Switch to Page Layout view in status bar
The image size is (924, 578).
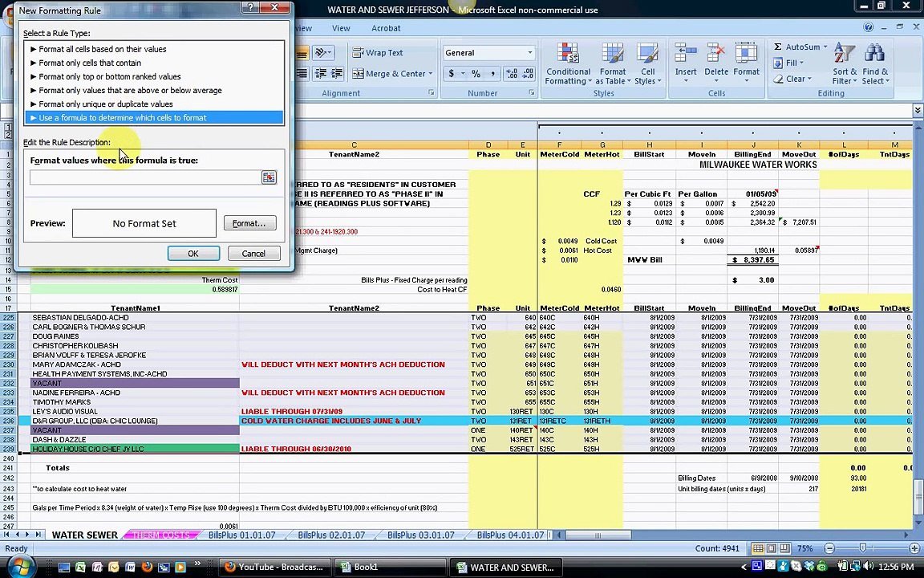(772, 548)
